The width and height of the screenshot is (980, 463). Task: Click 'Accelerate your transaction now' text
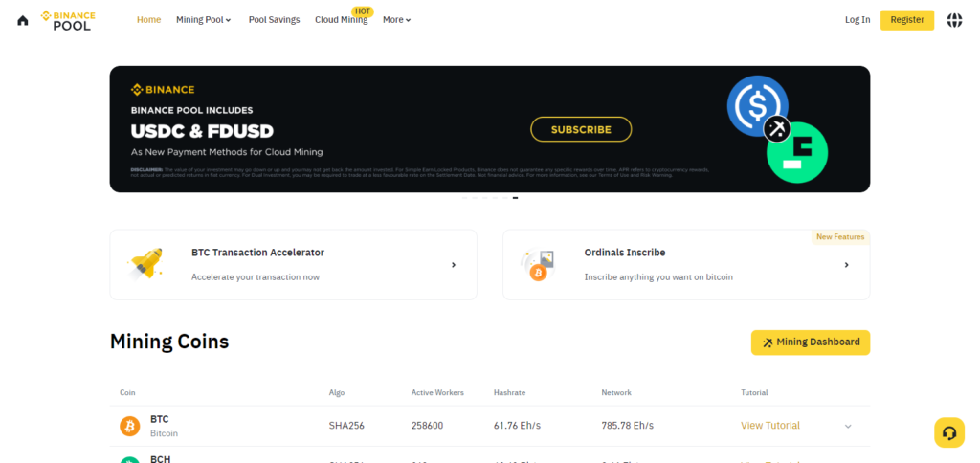255,276
